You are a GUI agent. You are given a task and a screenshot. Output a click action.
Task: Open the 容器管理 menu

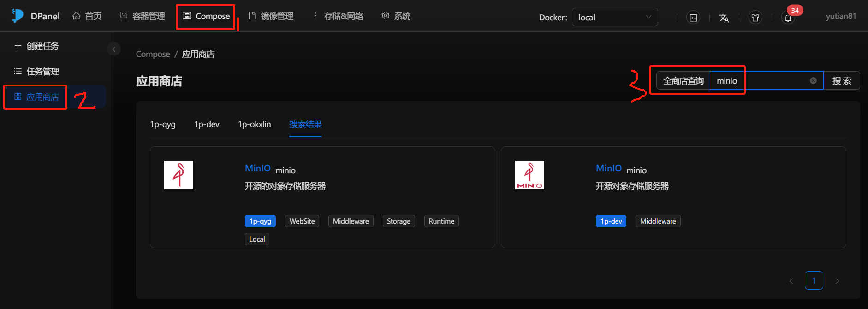point(143,16)
